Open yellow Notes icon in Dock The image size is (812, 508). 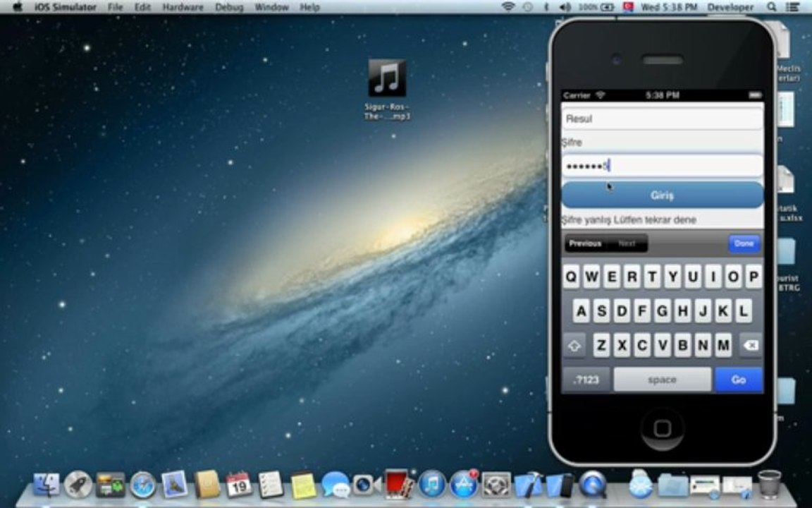pyautogui.click(x=303, y=485)
